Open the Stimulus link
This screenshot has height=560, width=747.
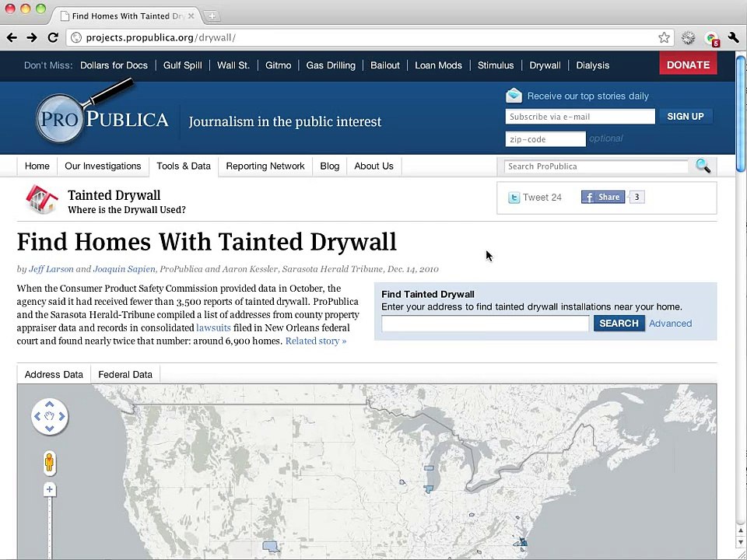pos(496,65)
